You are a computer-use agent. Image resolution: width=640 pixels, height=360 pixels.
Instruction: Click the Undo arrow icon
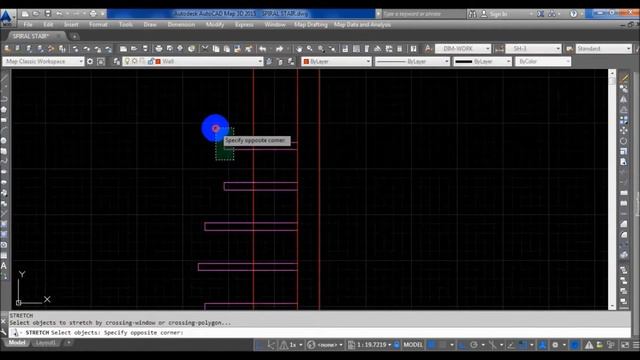pos(262,49)
